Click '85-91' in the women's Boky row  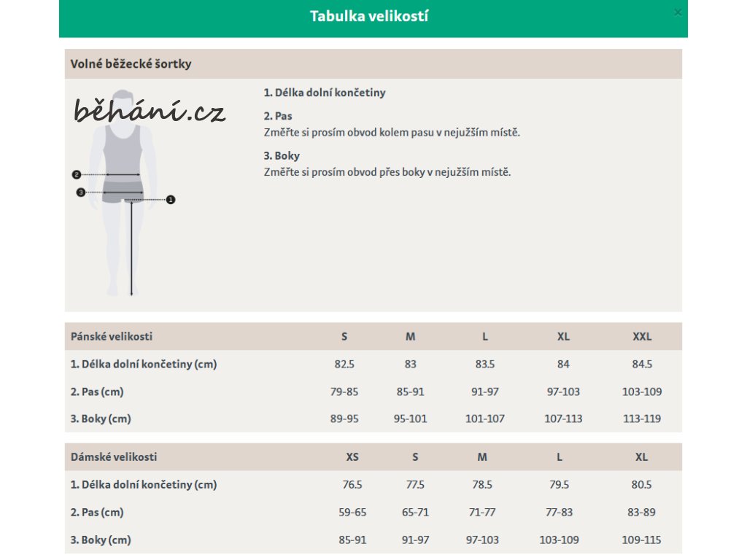pos(352,540)
